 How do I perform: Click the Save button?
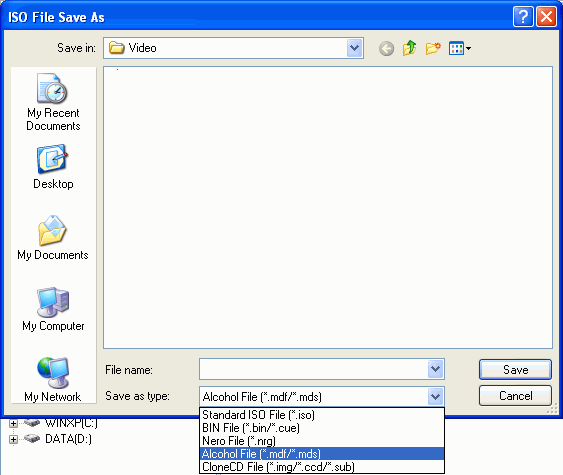(x=515, y=369)
